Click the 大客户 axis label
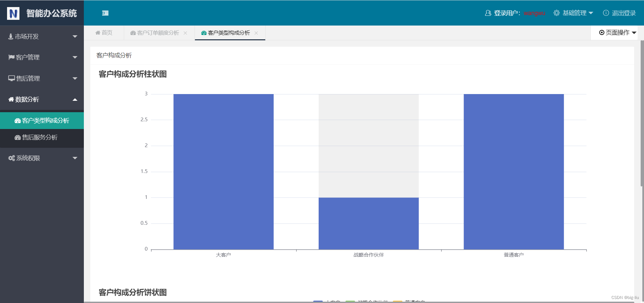The width and height of the screenshot is (644, 303). point(223,255)
